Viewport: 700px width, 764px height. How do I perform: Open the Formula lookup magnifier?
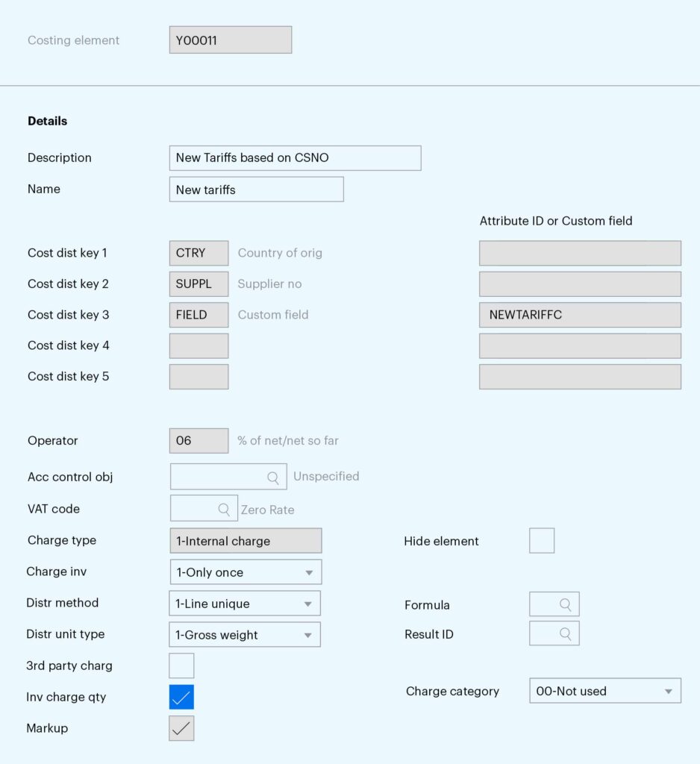(x=565, y=604)
